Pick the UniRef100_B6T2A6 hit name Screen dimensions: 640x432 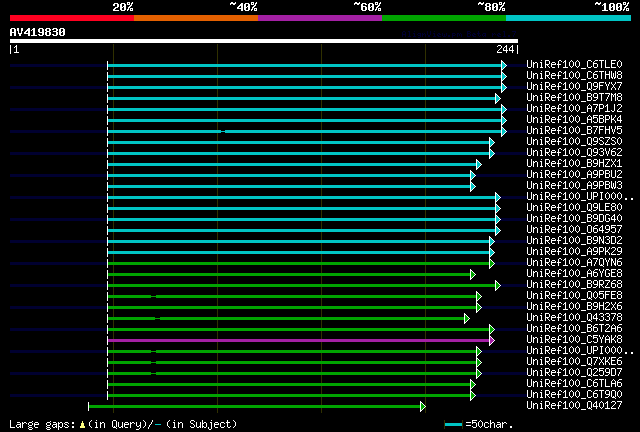point(574,329)
